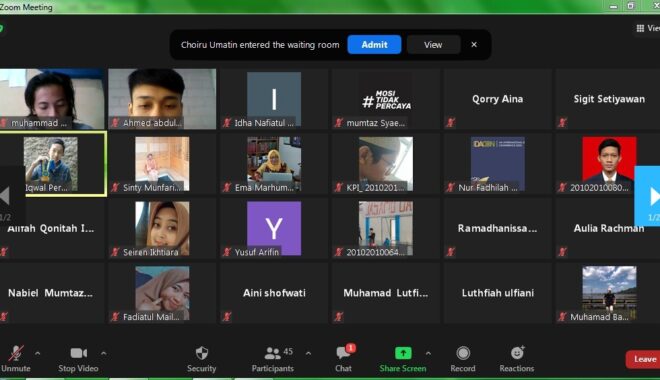Screen dimensions: 660x380
Task: Select Iqwal Per... highlighted video tile
Action: pyautogui.click(x=53, y=164)
